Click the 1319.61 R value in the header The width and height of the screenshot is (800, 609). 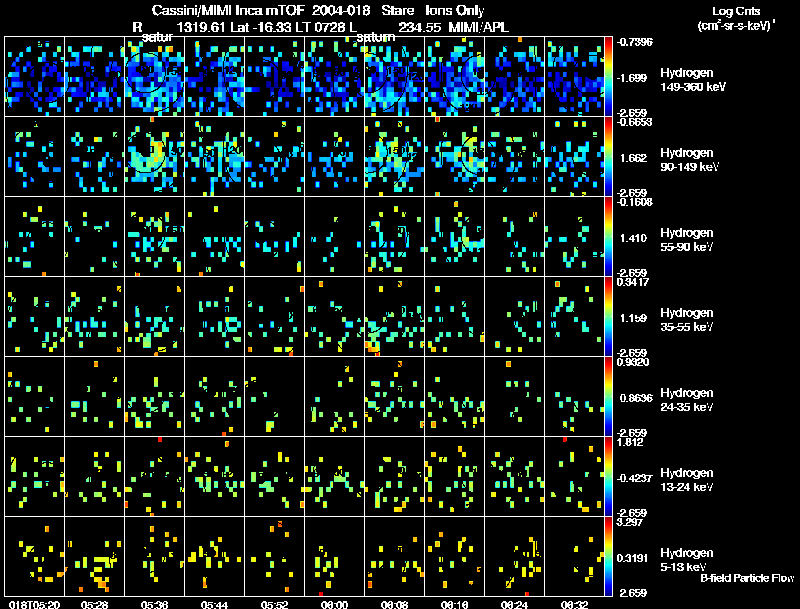point(201,27)
